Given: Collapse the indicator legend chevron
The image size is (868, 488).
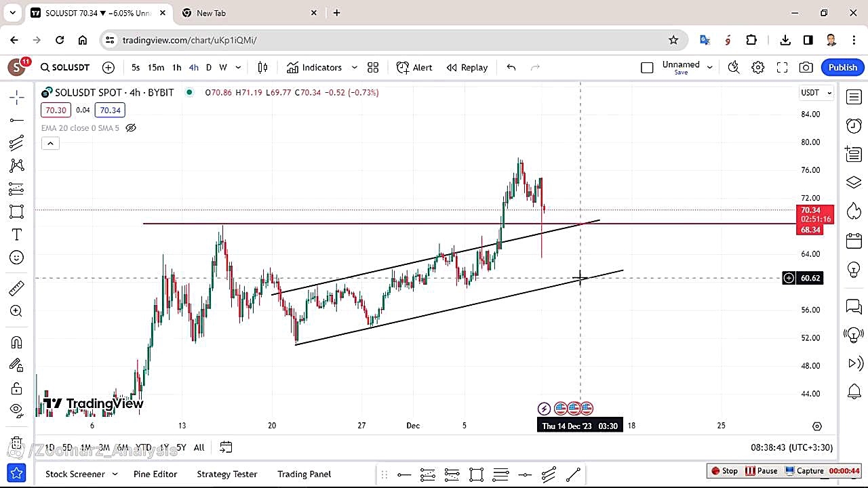Looking at the screenshot, I should [50, 143].
